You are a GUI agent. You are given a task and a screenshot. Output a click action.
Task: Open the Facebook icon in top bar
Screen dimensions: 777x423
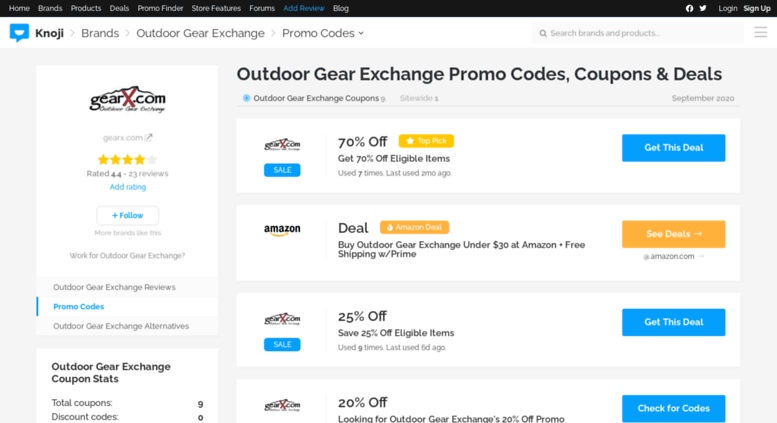(x=689, y=8)
